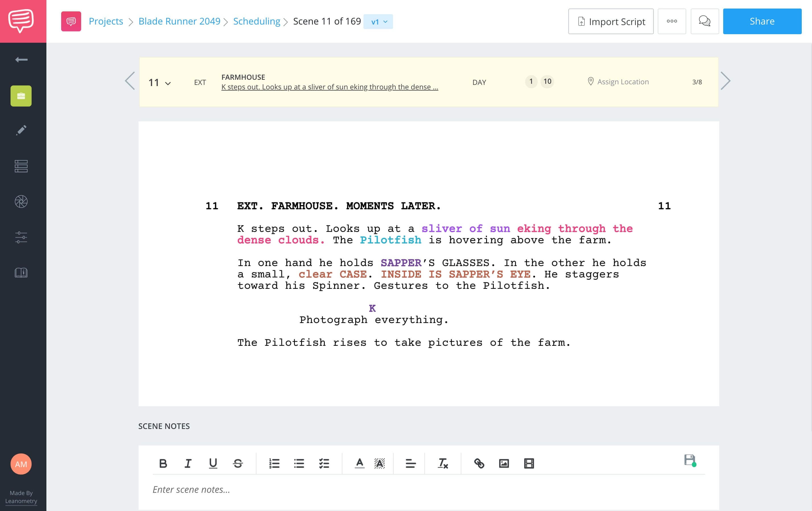Open Blade Runner 2049 breadcrumb link
The width and height of the screenshot is (812, 511).
tap(179, 21)
